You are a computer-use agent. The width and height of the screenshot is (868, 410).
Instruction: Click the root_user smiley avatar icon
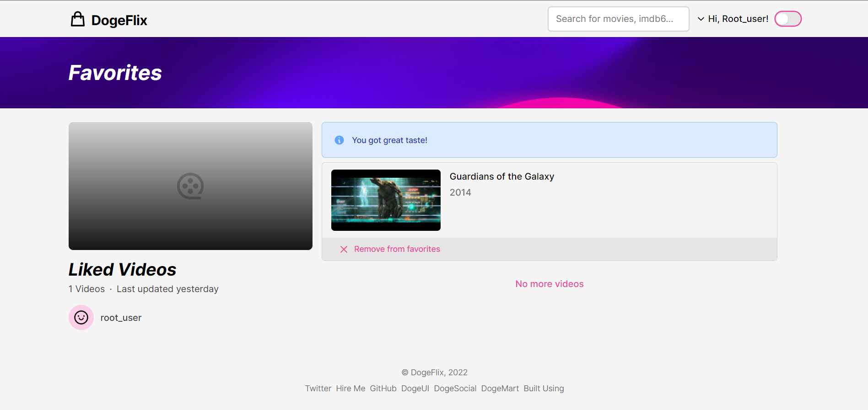tap(81, 318)
